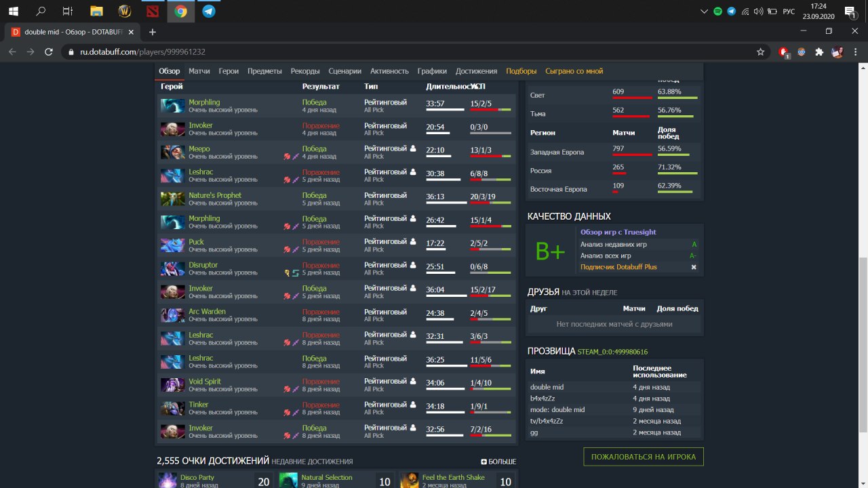This screenshot has height=488, width=868.
Task: Click the ПОЖАЛОВАТЬСЯ НА ИГРОКА button
Action: (644, 457)
